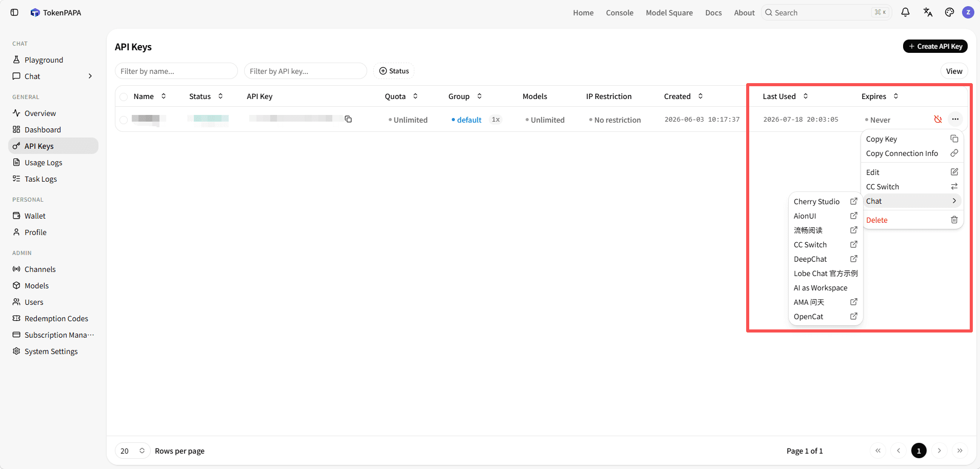Screen dimensions: 980x469
Task: Select Edit in the context menu
Action: click(x=912, y=172)
